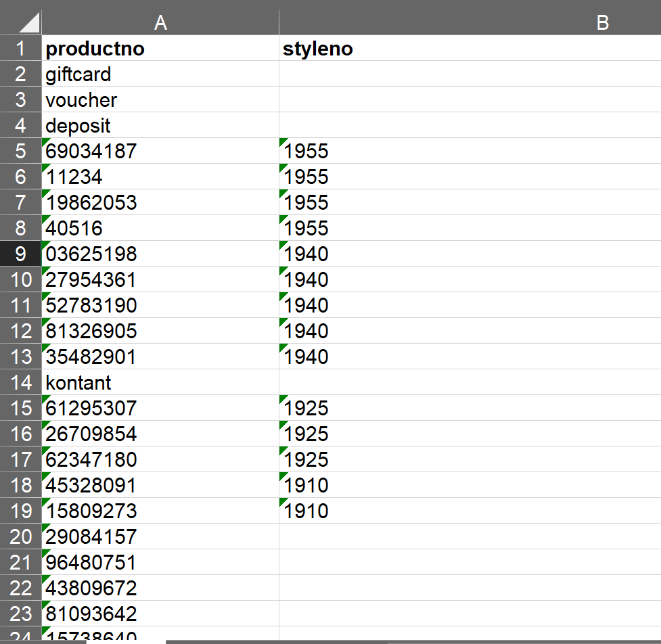Viewport: 661px width, 644px height.
Task: Select row 23 header
Action: [x=21, y=614]
